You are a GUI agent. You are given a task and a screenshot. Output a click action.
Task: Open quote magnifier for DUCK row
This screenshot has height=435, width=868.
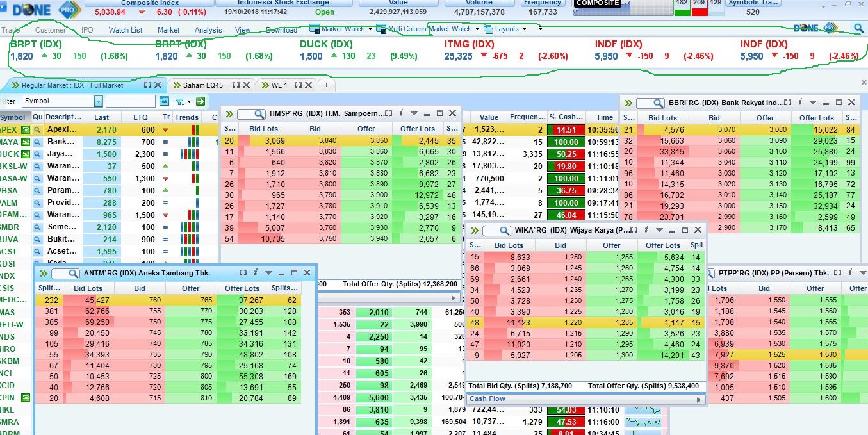pyautogui.click(x=37, y=154)
